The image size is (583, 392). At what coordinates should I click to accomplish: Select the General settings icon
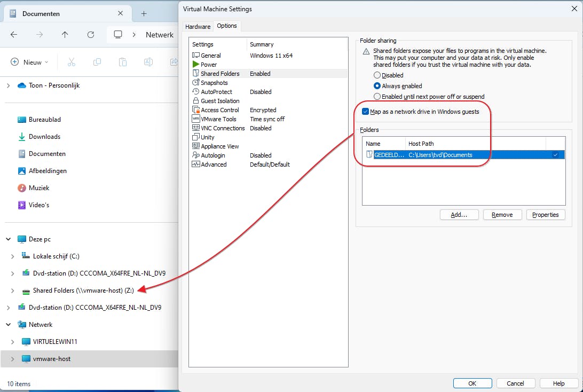click(195, 55)
